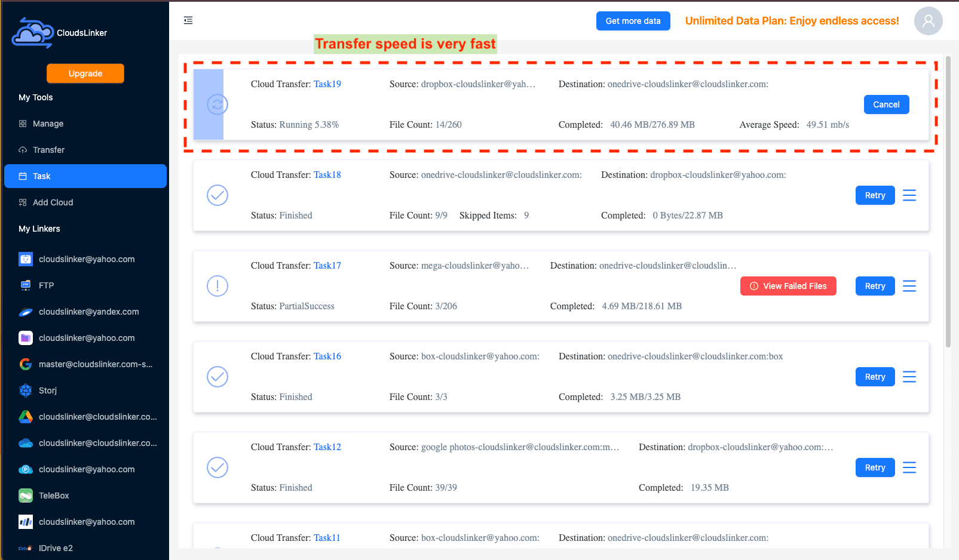Open the Task11 link
Viewport: 959px width, 560px height.
327,538
